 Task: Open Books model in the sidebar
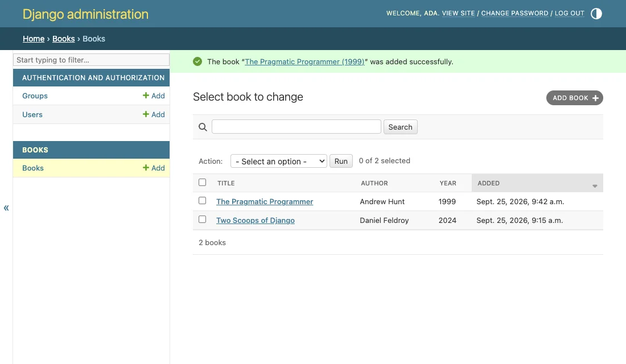(33, 168)
